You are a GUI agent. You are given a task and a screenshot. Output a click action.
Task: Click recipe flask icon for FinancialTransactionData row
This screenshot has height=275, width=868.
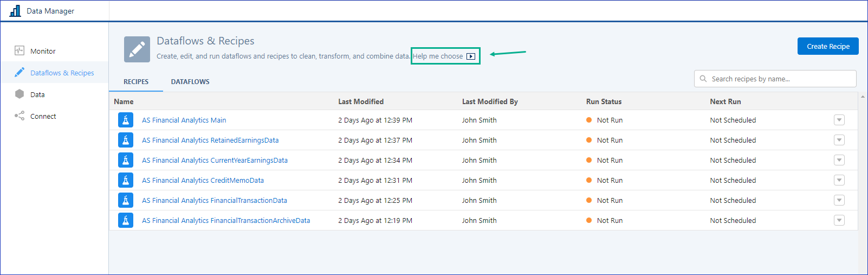click(x=126, y=200)
